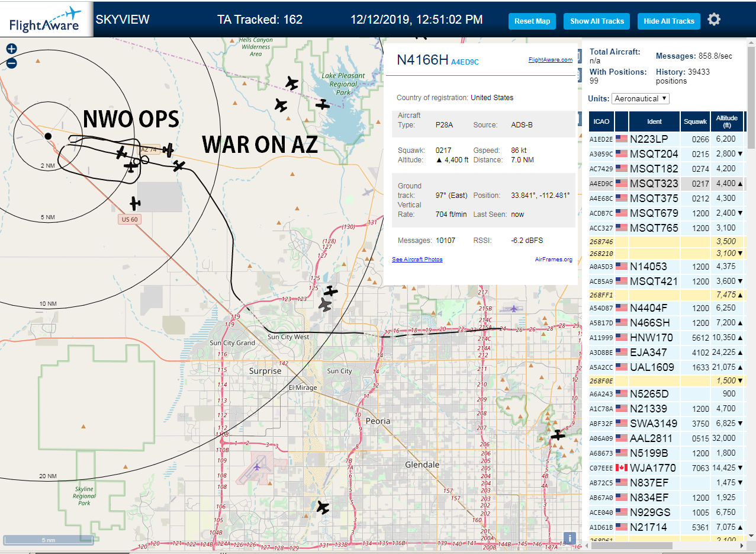Sort table by Ident column header
Image resolution: width=756 pixels, height=554 pixels.
(x=654, y=121)
